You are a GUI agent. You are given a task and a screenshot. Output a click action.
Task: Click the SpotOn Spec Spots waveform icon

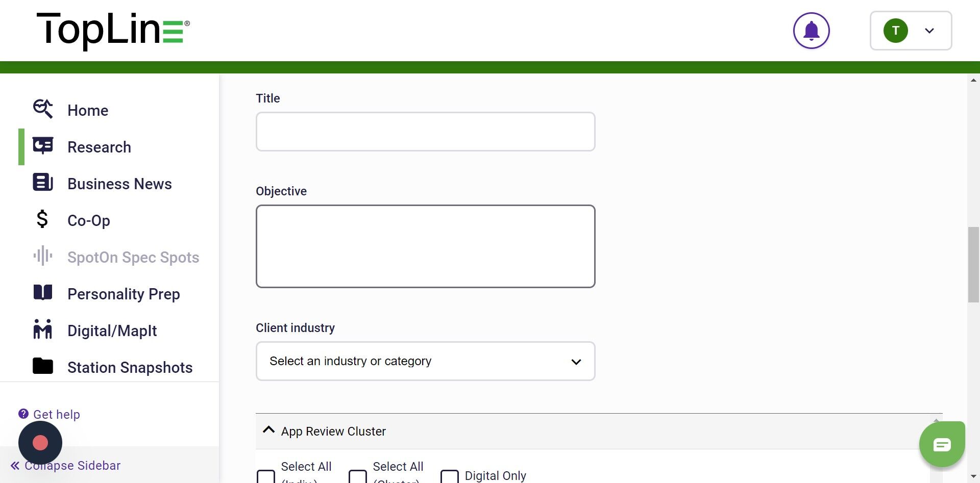(43, 256)
